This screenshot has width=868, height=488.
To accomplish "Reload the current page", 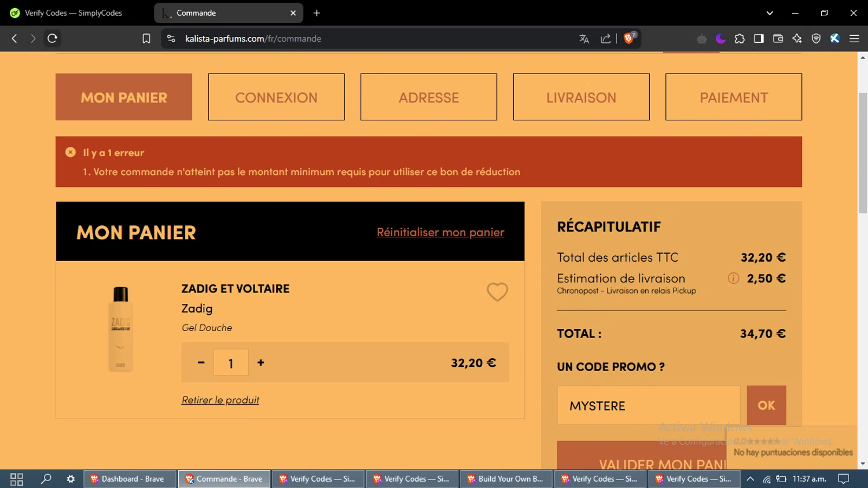I will [52, 38].
